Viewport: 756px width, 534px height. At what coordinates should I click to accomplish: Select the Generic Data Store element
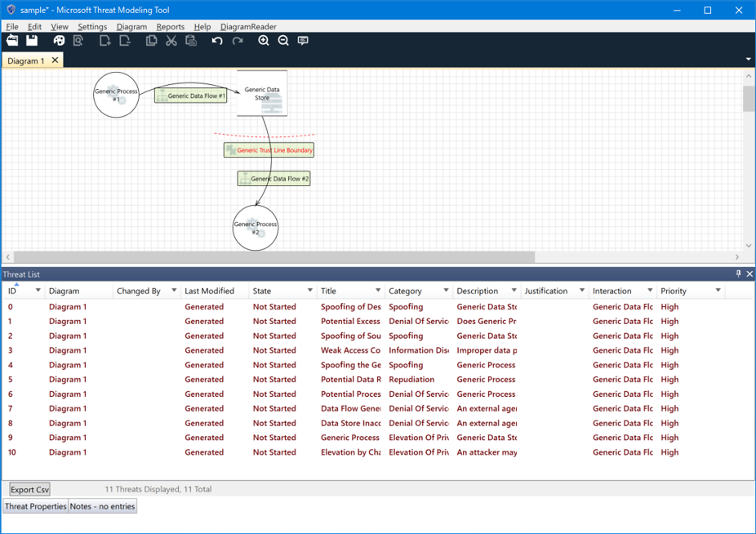(x=262, y=93)
